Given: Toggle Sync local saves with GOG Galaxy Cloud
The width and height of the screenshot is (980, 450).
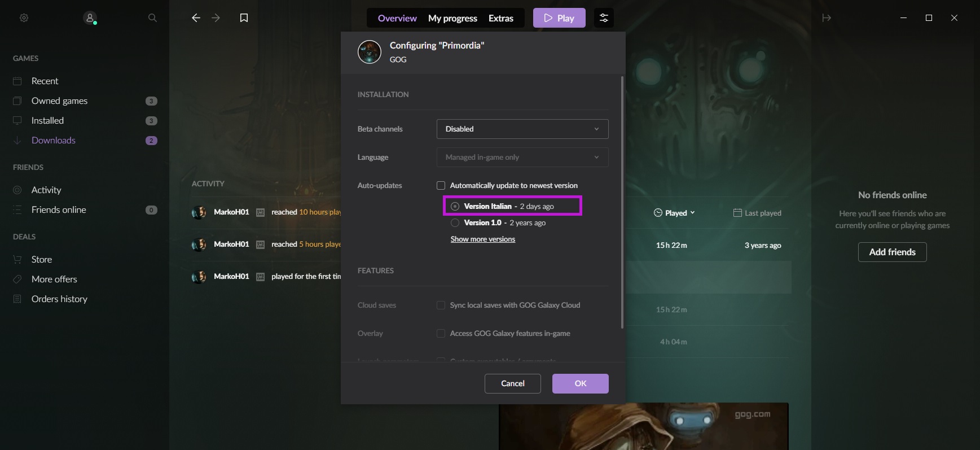Looking at the screenshot, I should (x=441, y=305).
